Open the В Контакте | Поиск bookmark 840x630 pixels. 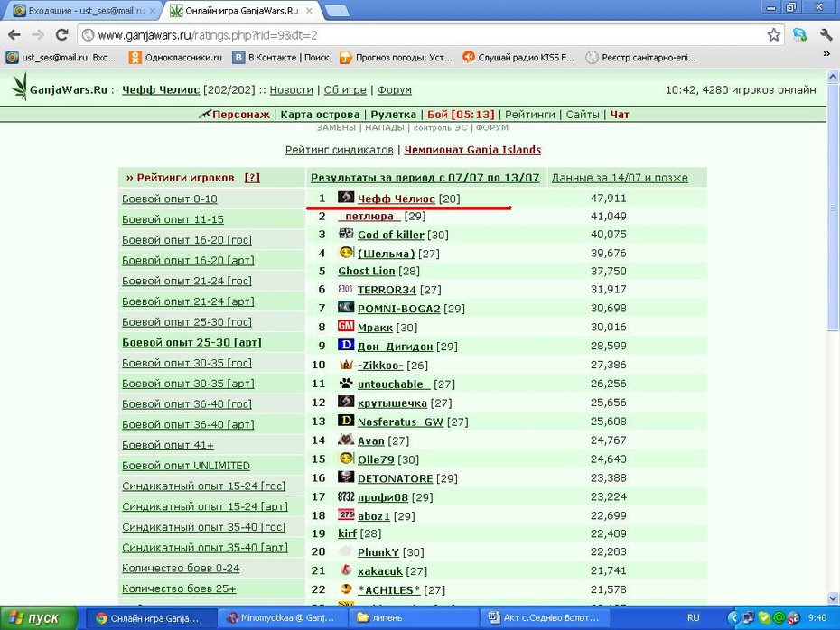[x=280, y=57]
